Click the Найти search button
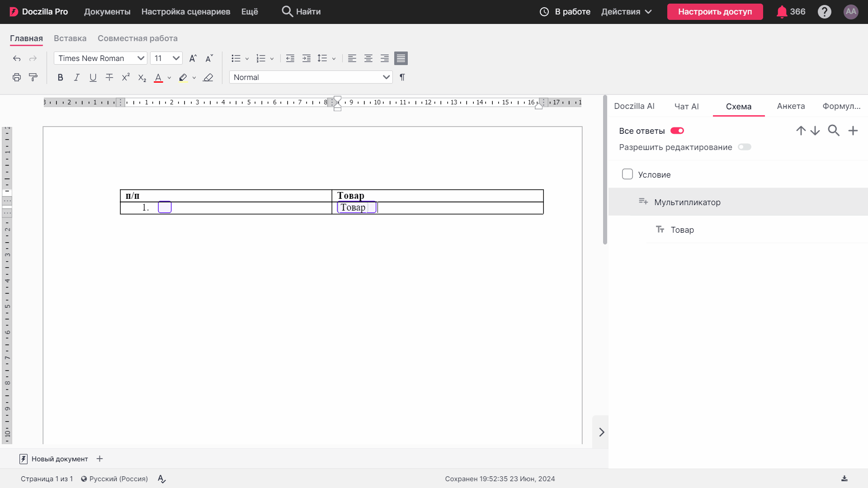The image size is (868, 488). 301,12
